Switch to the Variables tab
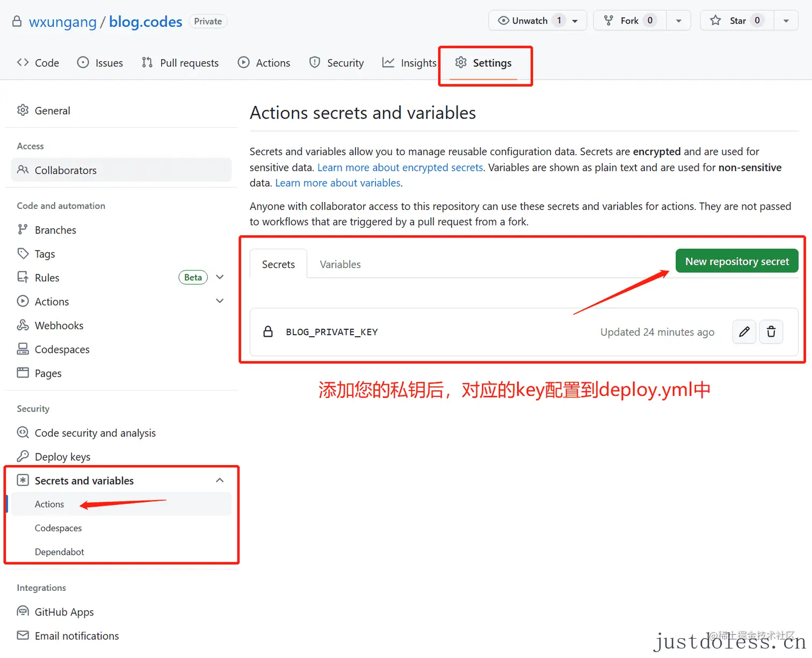The image size is (812, 658). (339, 264)
